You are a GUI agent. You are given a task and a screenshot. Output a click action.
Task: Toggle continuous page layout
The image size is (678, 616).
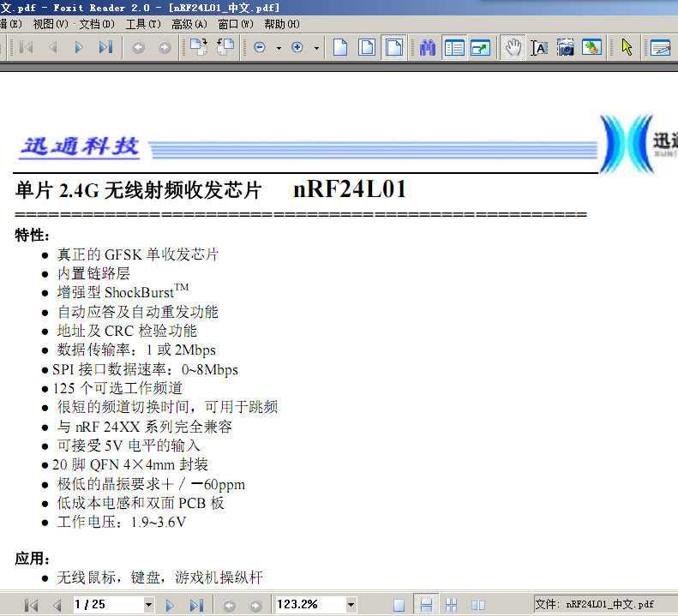[x=426, y=605]
